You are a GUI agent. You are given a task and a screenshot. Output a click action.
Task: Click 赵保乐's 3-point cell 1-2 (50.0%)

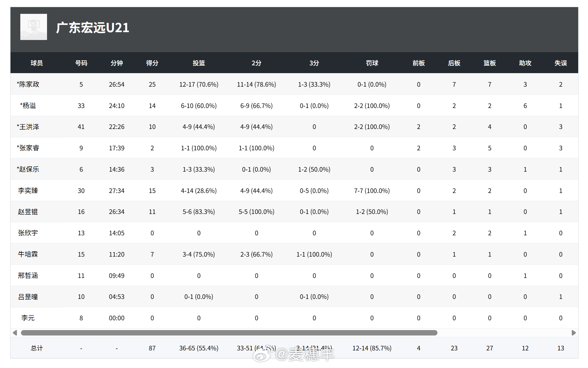[x=314, y=169]
